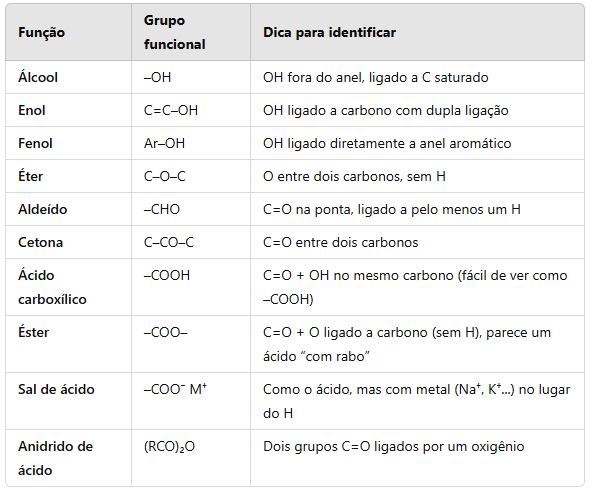Select the "Dois grupos C=O ligados por um oxigênio" text
594x491 pixels.
(394, 447)
